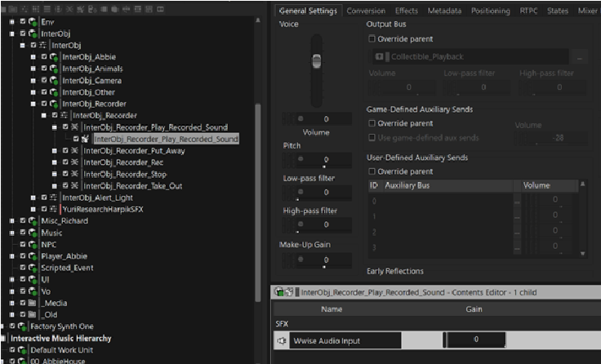Screen dimensions: 601x364
Task: Collapse Interactive Music Hierarchy section
Action: (x=3, y=339)
